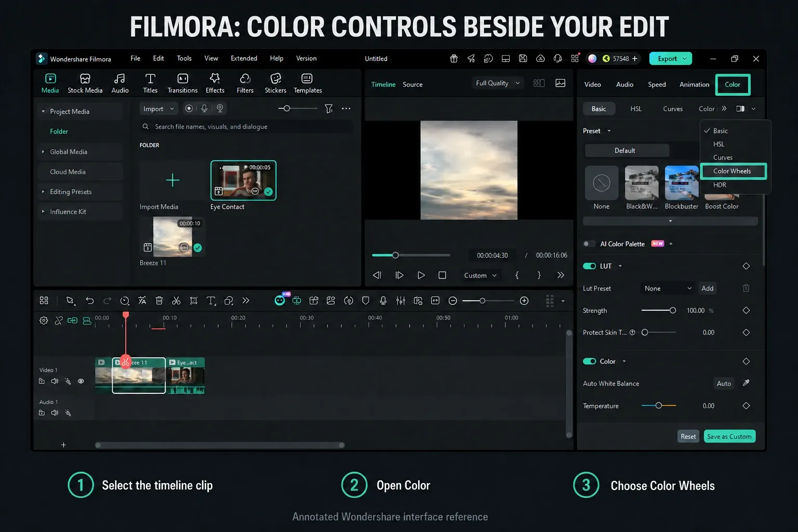Open the Import dropdown
This screenshot has width=798, height=532.
158,109
